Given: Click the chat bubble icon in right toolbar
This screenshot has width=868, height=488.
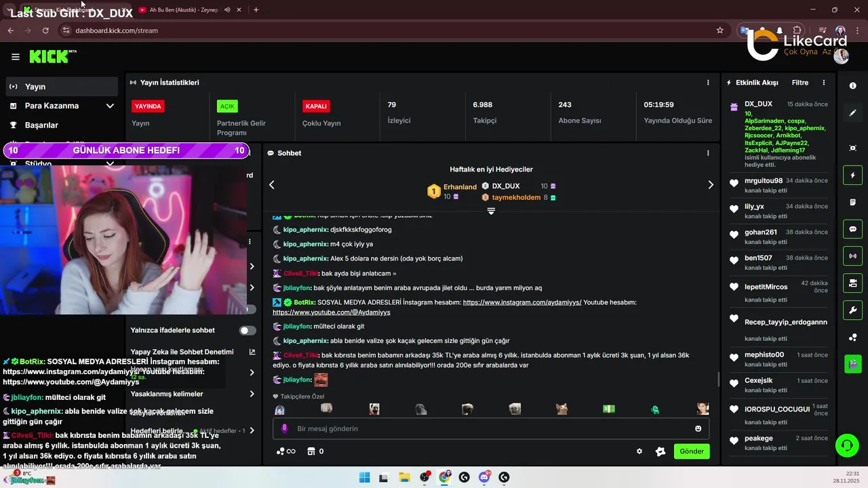Looking at the screenshot, I should [x=853, y=229].
